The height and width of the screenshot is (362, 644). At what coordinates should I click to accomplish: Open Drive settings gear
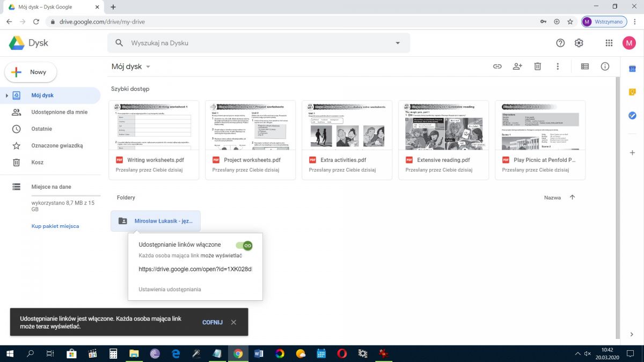point(579,43)
